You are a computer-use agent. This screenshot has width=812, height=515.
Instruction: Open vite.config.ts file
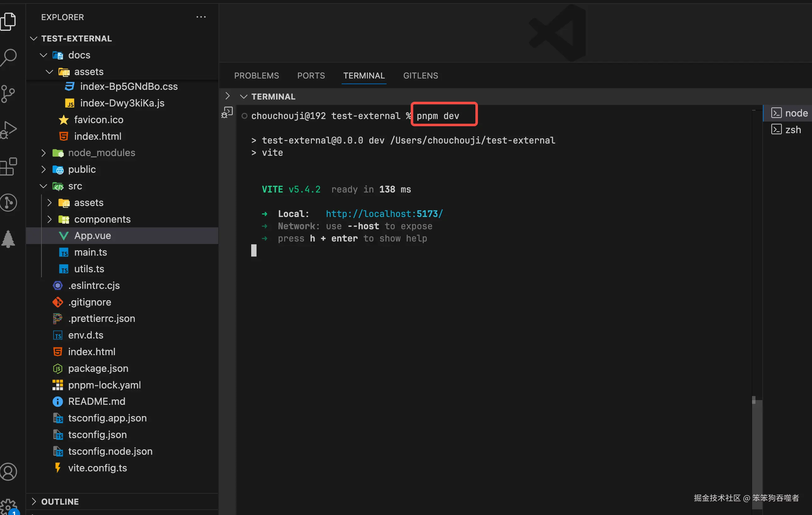[97, 468]
